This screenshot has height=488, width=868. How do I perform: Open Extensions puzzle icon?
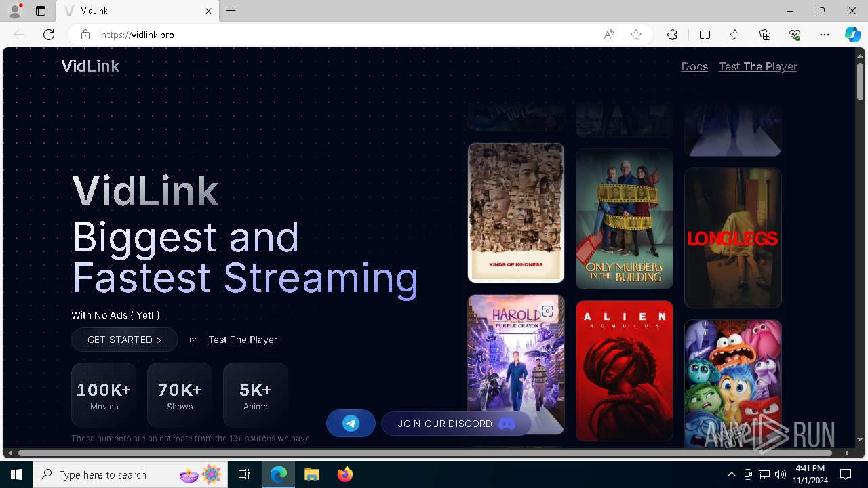(672, 35)
